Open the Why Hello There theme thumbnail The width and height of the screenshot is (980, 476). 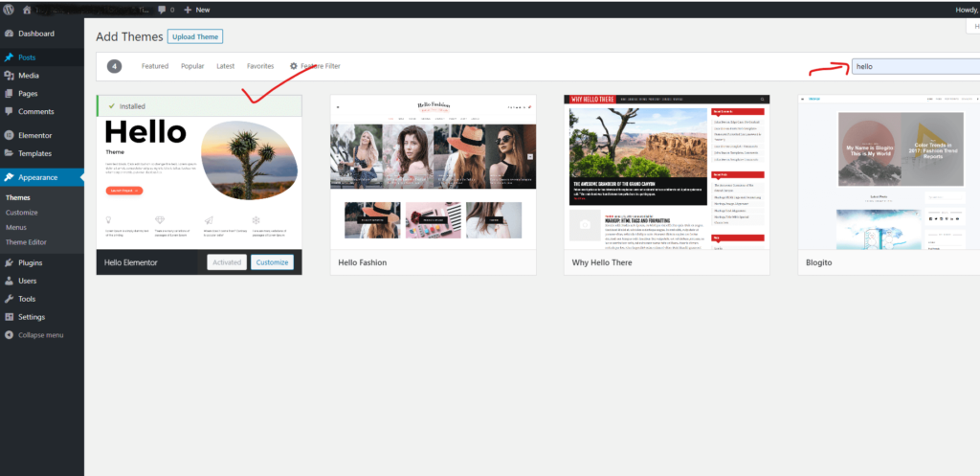[667, 172]
